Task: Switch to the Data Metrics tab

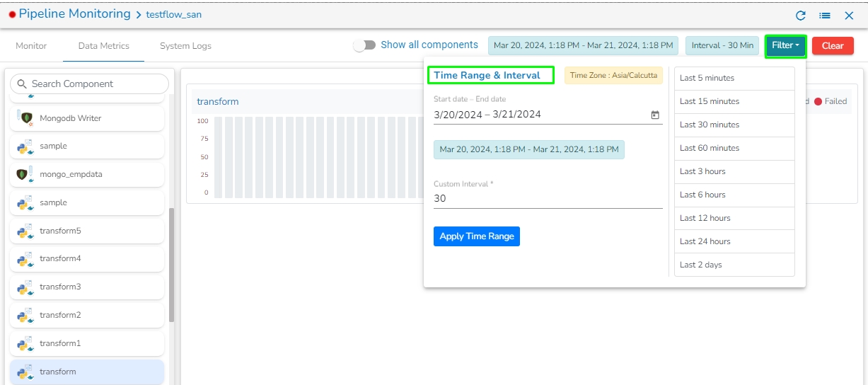Action: tap(104, 45)
